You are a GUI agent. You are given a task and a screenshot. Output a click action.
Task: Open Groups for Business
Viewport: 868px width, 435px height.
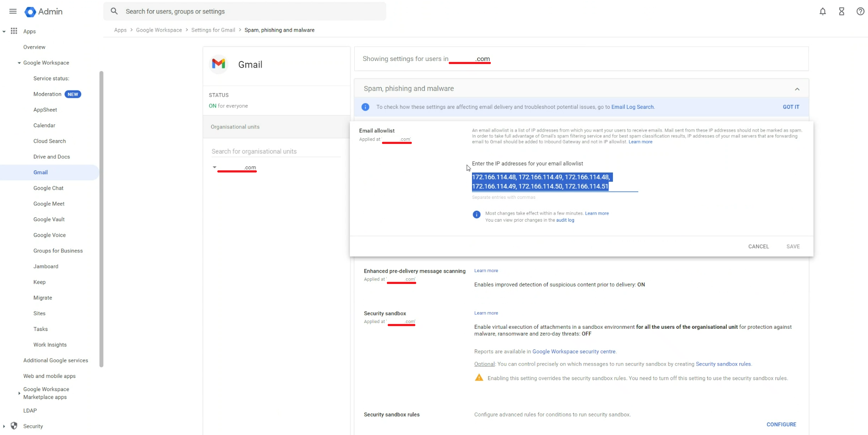click(58, 251)
